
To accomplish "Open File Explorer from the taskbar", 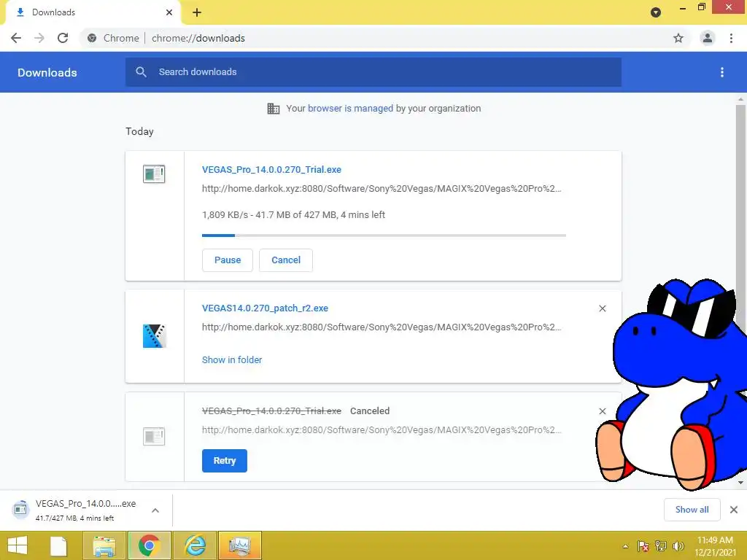I will [x=104, y=545].
